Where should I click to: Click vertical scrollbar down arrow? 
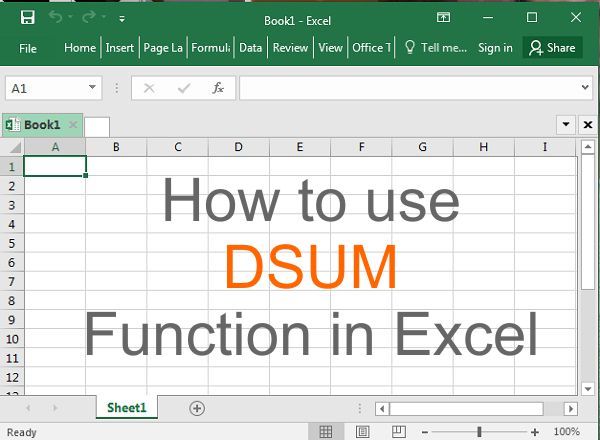tap(588, 389)
